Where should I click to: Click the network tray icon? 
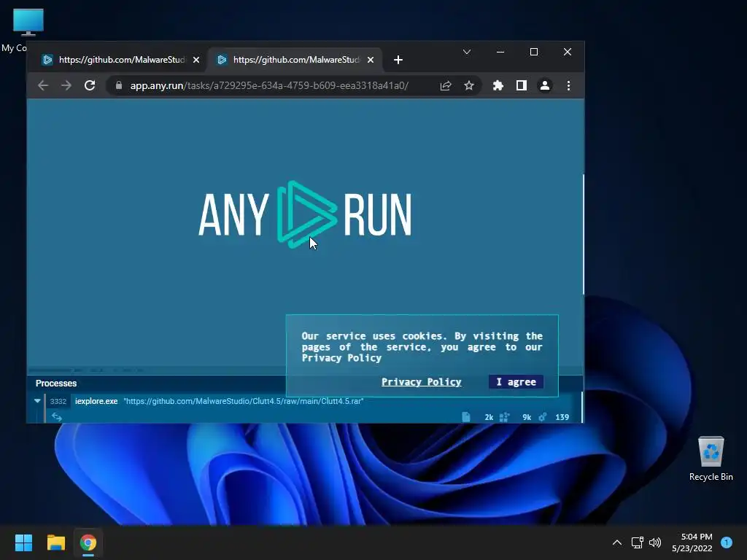tap(637, 542)
